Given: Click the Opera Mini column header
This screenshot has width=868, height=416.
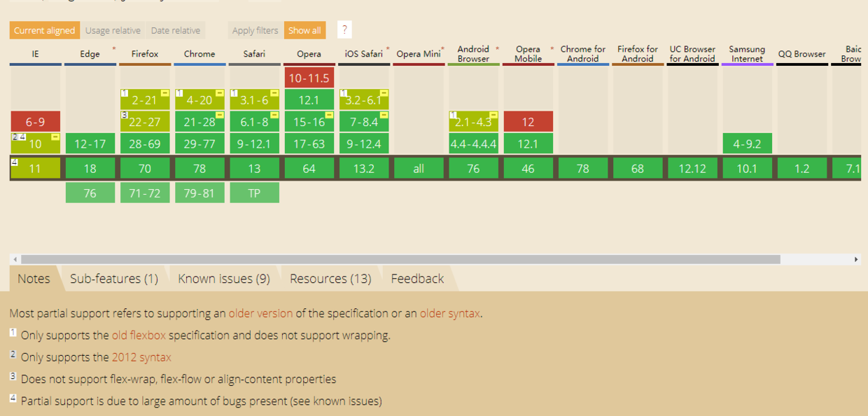Looking at the screenshot, I should tap(419, 54).
